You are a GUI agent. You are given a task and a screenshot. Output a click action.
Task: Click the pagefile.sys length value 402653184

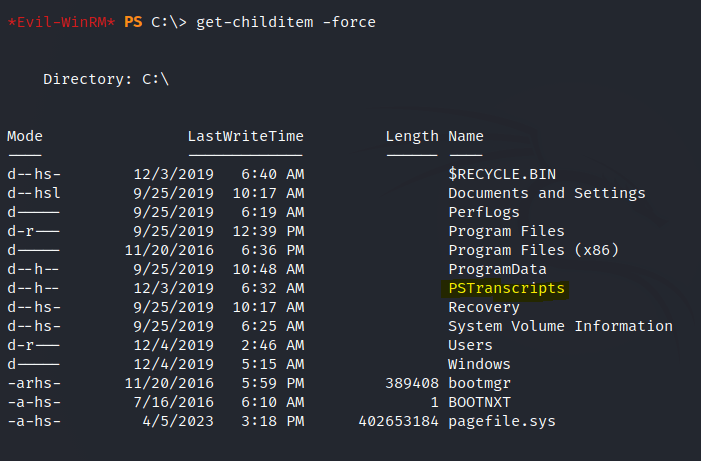[x=399, y=421]
